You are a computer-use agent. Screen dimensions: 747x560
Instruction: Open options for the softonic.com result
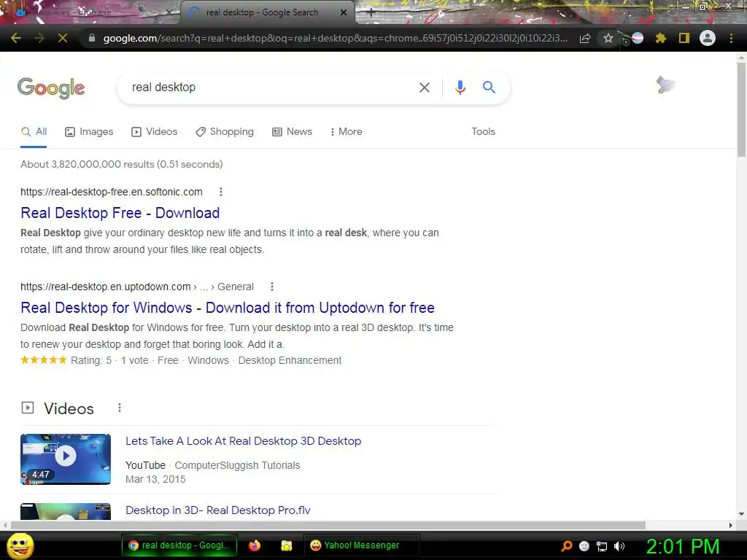point(220,192)
